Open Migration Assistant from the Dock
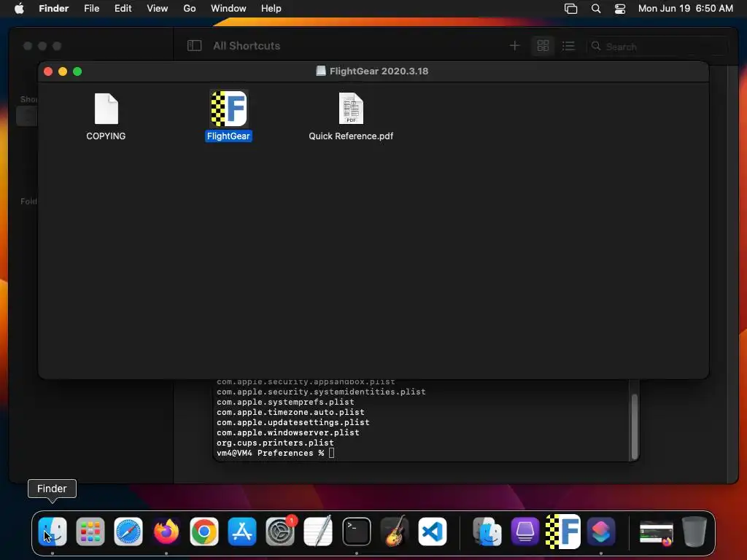 point(487,532)
